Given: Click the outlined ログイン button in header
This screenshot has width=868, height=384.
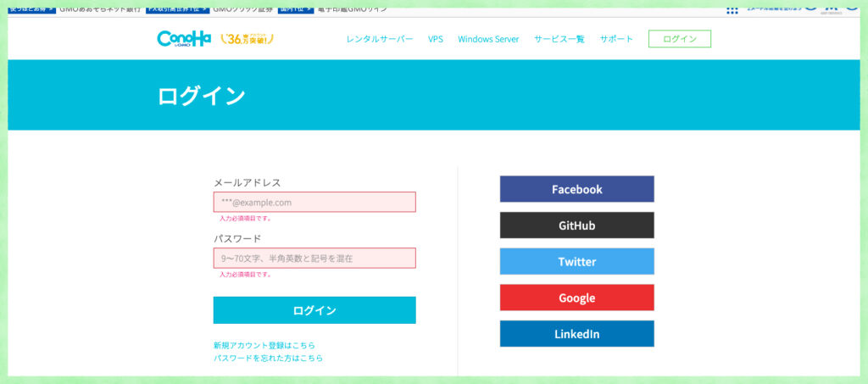Looking at the screenshot, I should pyautogui.click(x=680, y=39).
